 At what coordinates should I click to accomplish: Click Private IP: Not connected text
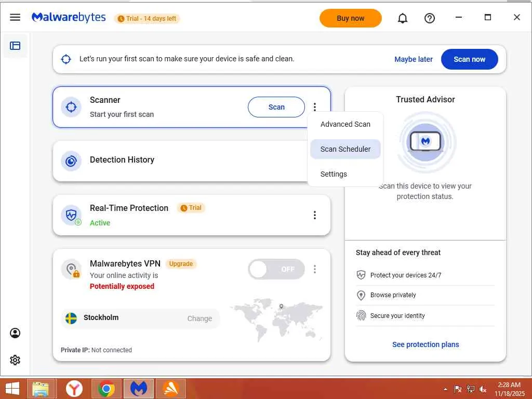96,350
